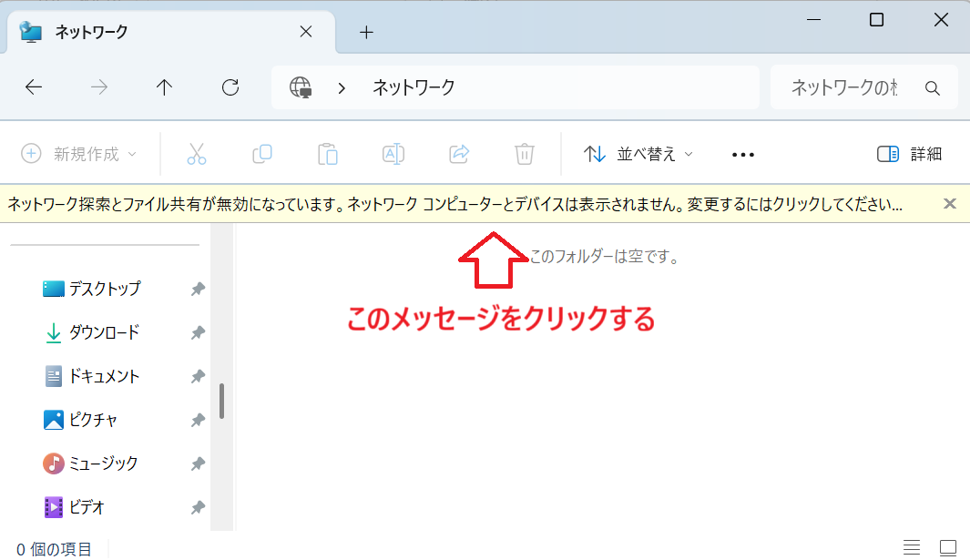Open a new File Explorer tab
This screenshot has height=560, width=970.
(x=366, y=31)
